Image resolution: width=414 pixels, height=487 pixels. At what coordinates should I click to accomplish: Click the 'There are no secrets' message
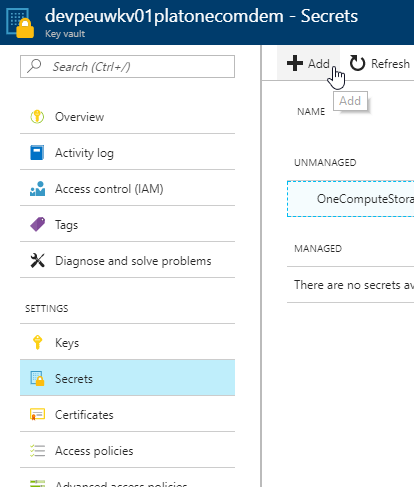tap(354, 285)
